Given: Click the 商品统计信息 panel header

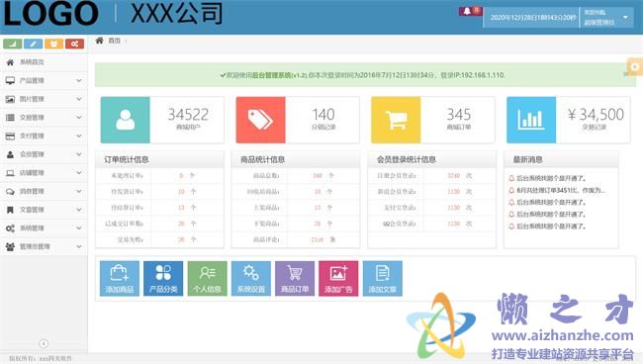Looking at the screenshot, I should (x=296, y=159).
